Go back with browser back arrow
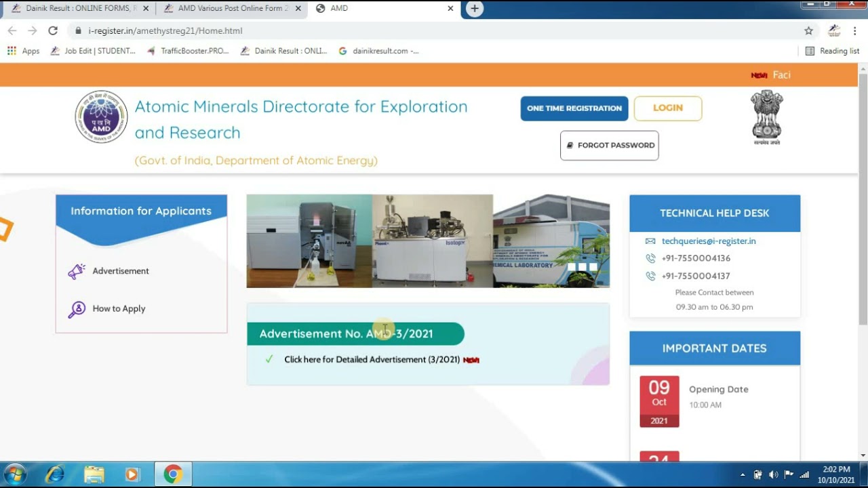Viewport: 868px width, 488px height. pyautogui.click(x=12, y=30)
